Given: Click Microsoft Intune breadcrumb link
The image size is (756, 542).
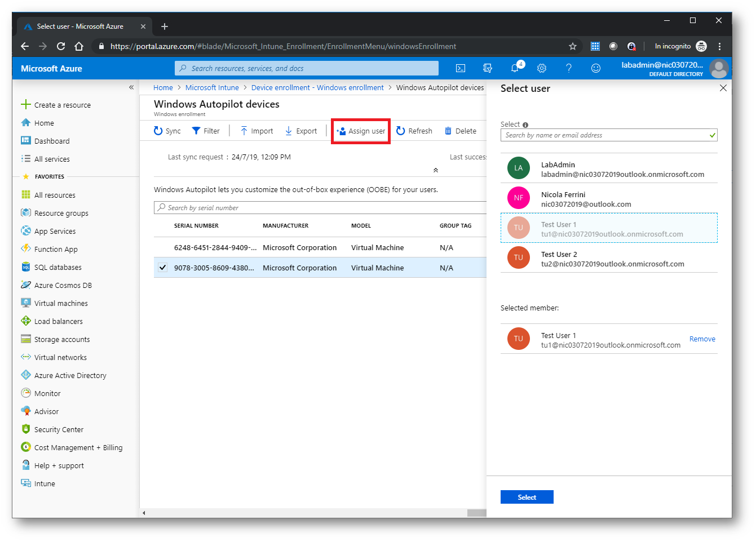Looking at the screenshot, I should (212, 87).
